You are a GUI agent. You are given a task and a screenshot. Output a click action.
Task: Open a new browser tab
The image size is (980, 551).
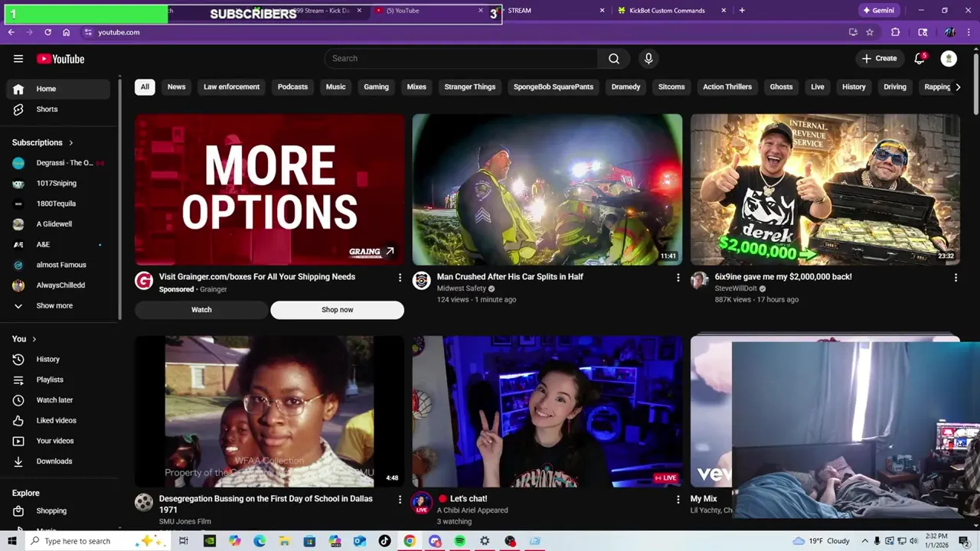point(742,11)
